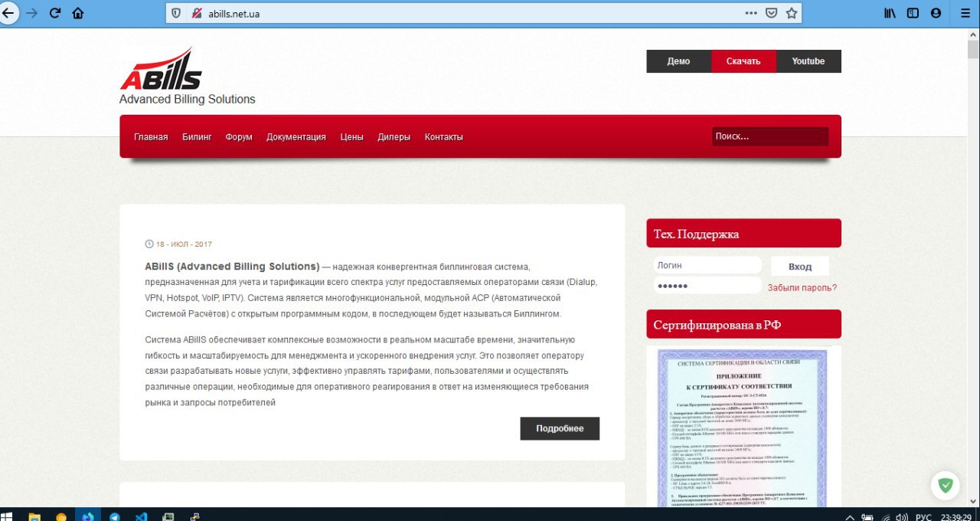Click the browser forward arrow
This screenshot has width=980, height=521.
(31, 13)
